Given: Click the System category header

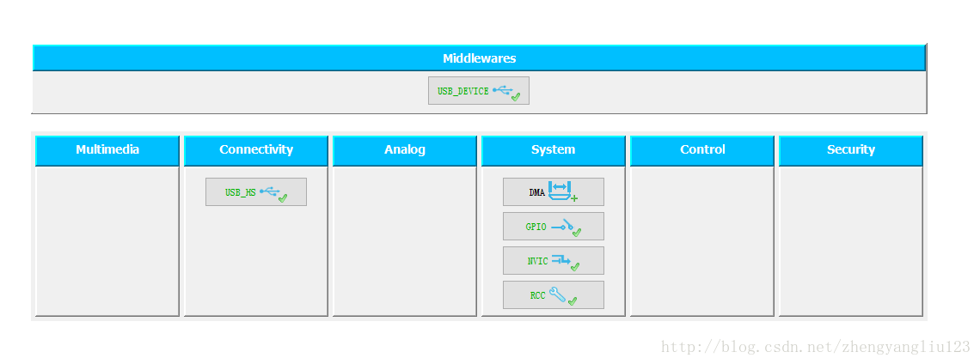Looking at the screenshot, I should [554, 150].
